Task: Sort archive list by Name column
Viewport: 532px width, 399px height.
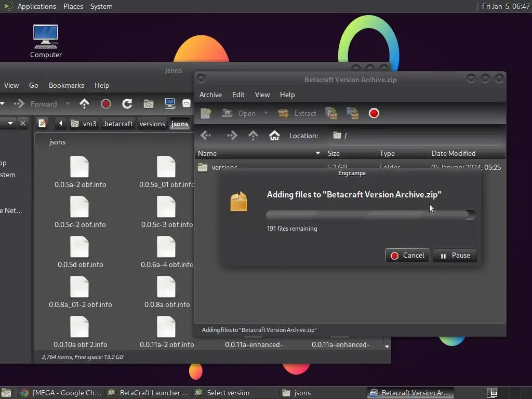Action: [x=260, y=153]
